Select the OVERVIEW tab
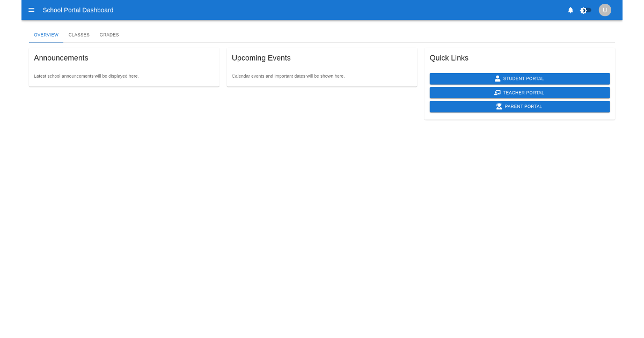Viewport: 644px width, 338px height. [46, 34]
